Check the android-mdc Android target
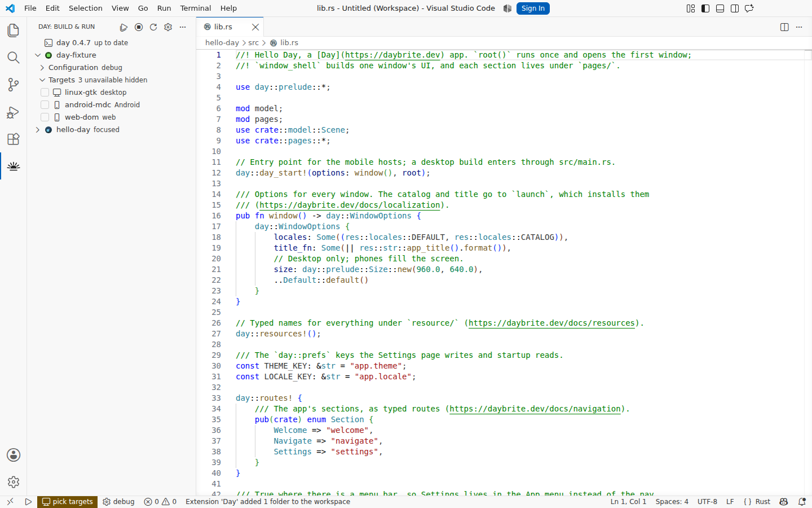This screenshot has width=812, height=508. pos(45,105)
